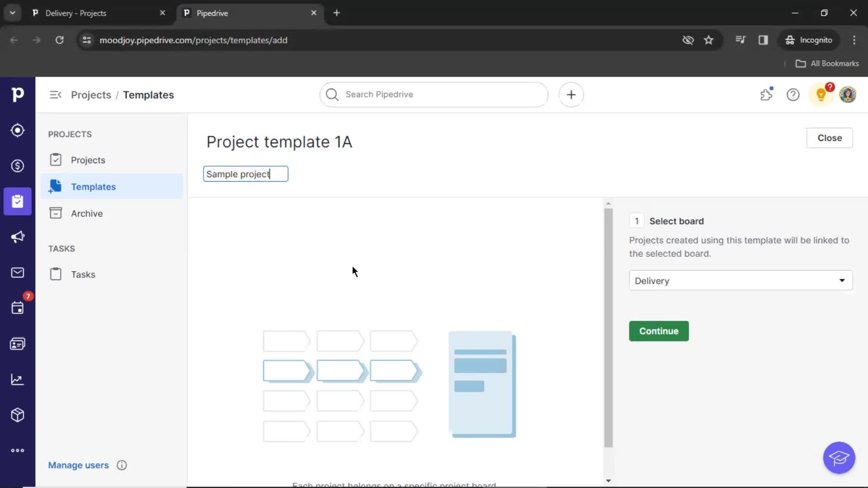
Task: Click the Calendar icon in left nav
Action: pos(17,308)
